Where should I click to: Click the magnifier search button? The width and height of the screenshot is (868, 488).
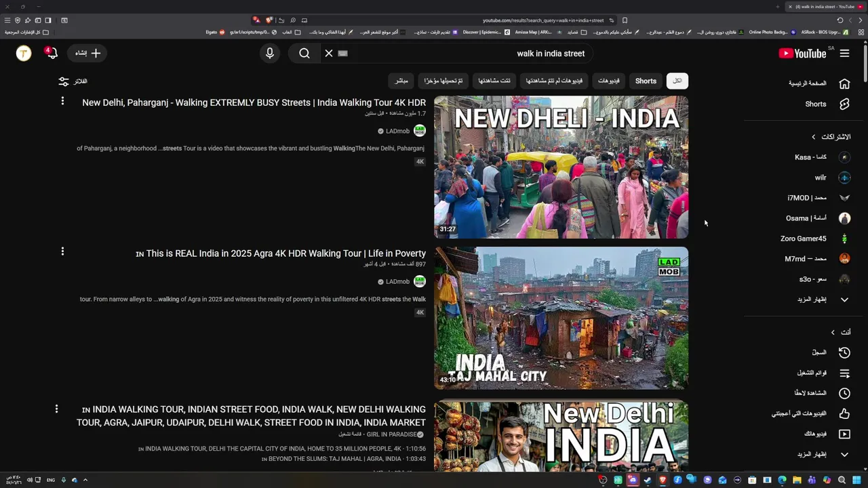click(x=304, y=53)
